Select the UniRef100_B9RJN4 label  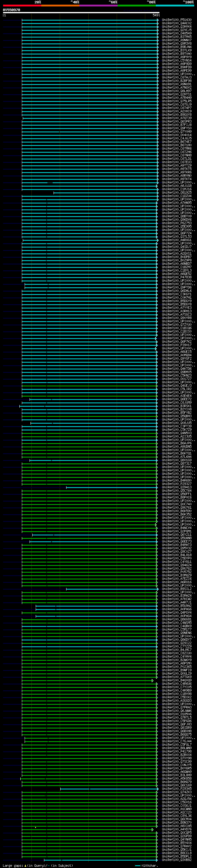177,47
